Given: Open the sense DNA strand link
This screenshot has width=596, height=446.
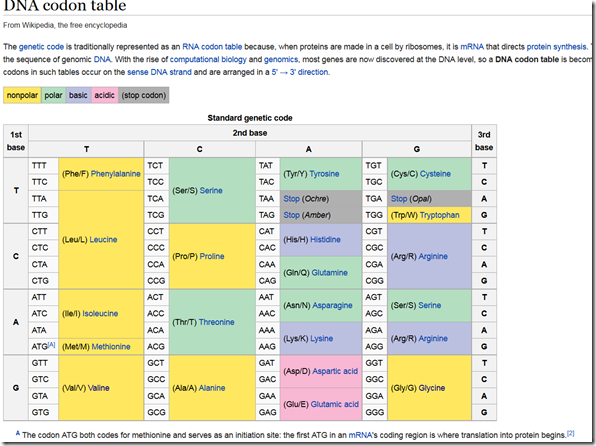Looking at the screenshot, I should [x=159, y=72].
